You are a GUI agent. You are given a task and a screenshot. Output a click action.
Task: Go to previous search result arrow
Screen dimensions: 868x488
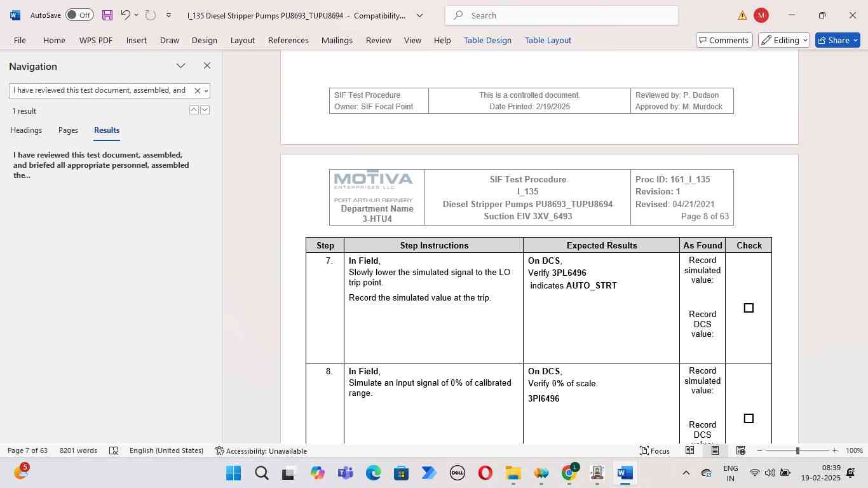194,110
